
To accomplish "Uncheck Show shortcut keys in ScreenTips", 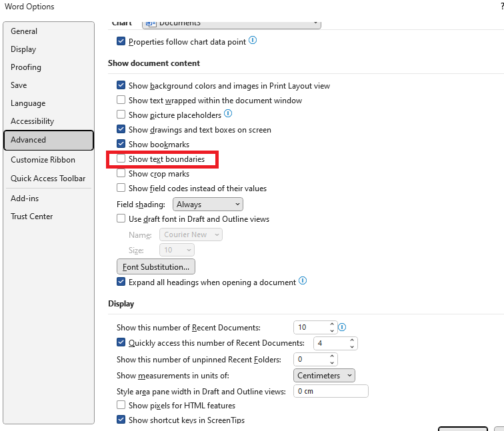I will point(121,420).
